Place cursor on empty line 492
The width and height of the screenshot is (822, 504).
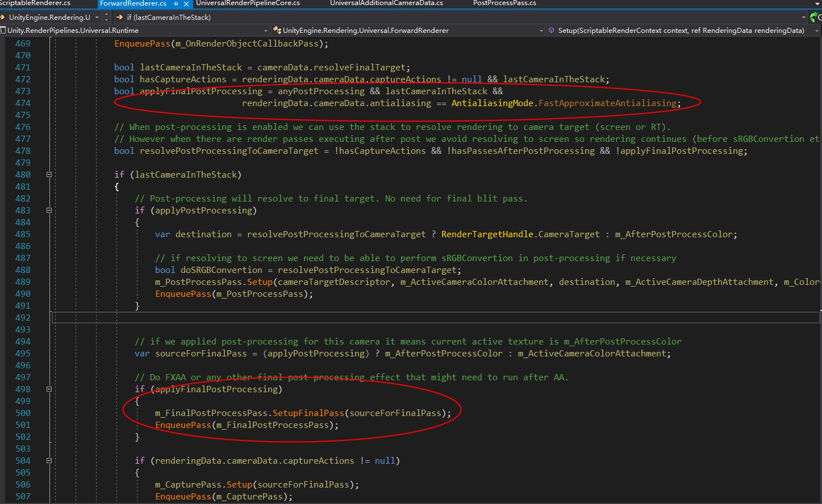click(x=435, y=318)
